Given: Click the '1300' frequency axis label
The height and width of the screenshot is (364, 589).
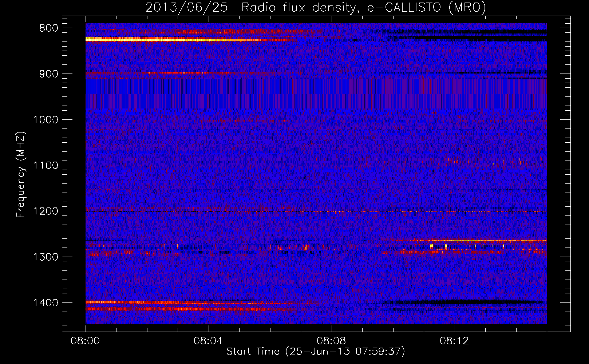Looking at the screenshot, I should pyautogui.click(x=46, y=257).
